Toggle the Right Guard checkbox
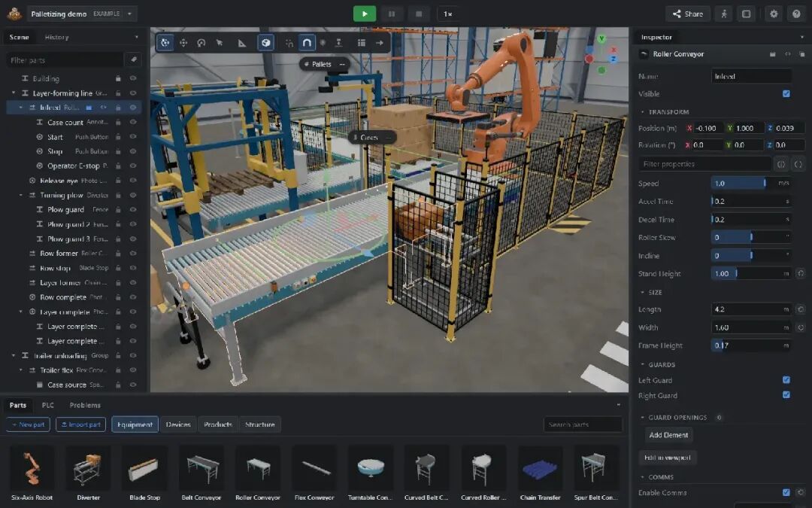The height and width of the screenshot is (508, 812). [x=786, y=395]
